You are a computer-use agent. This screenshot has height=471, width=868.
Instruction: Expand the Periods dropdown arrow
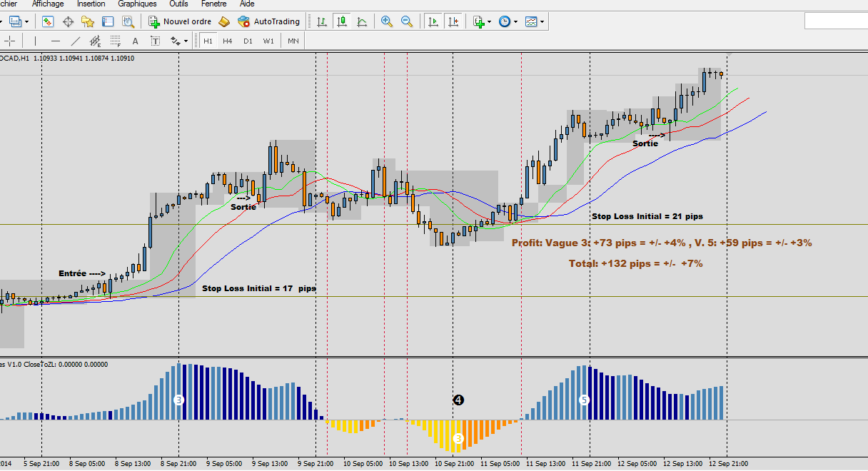(x=516, y=21)
